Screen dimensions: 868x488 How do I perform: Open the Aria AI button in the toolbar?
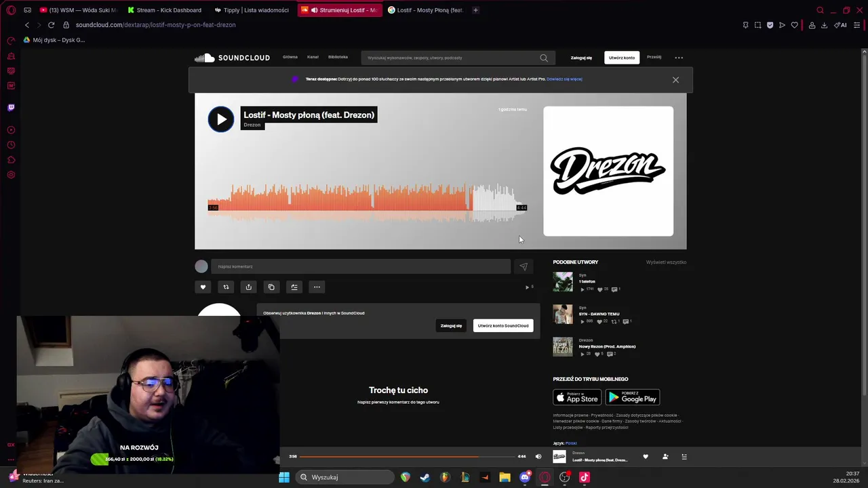tap(840, 25)
